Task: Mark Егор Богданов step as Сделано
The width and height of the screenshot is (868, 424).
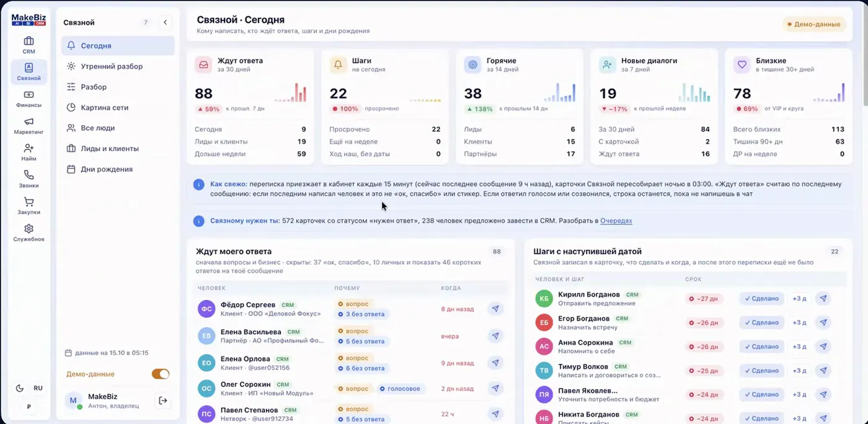Action: click(x=761, y=322)
